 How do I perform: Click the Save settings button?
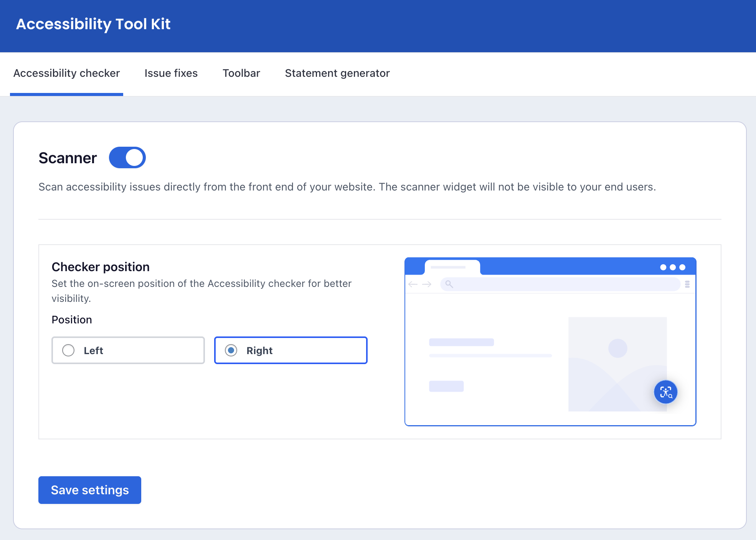click(90, 490)
